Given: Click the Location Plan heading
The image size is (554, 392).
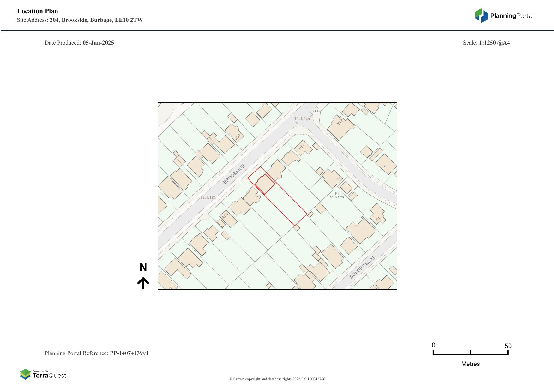Looking at the screenshot, I should point(38,11).
